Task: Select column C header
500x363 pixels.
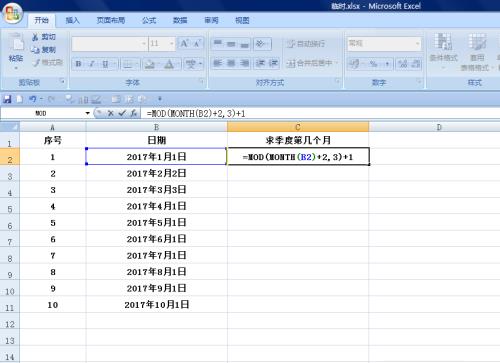Action: click(298, 127)
